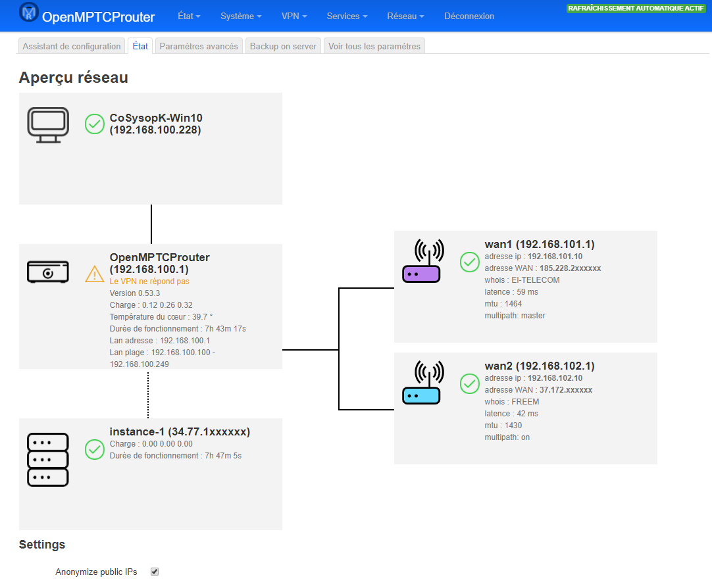Screen dimensions: 712x588
Task: Click the green check next to instance-1
Action: click(95, 449)
